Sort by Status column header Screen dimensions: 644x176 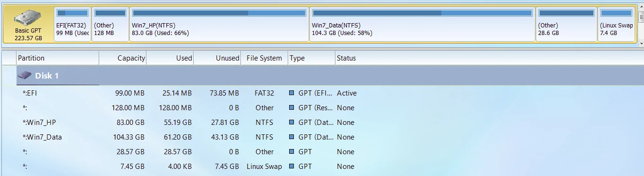pyautogui.click(x=346, y=58)
